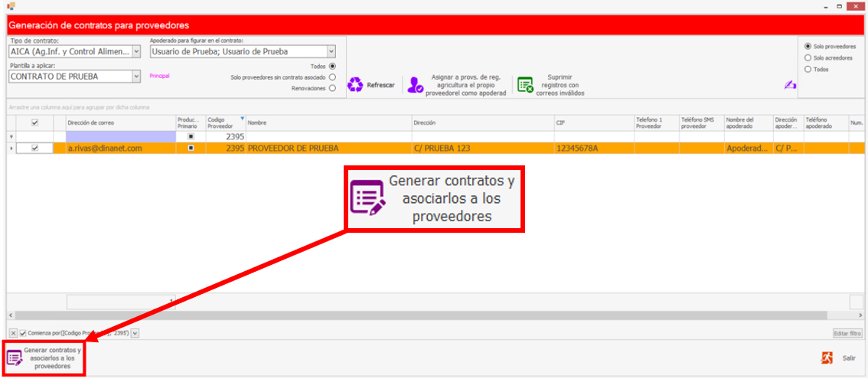Click the Refrescar recycle icon
The height and width of the screenshot is (379, 868).
(355, 85)
